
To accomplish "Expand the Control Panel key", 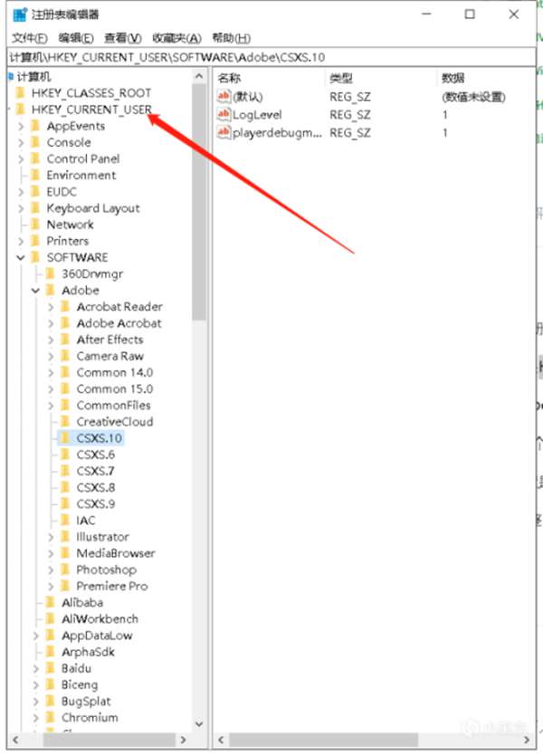I will pos(21,158).
